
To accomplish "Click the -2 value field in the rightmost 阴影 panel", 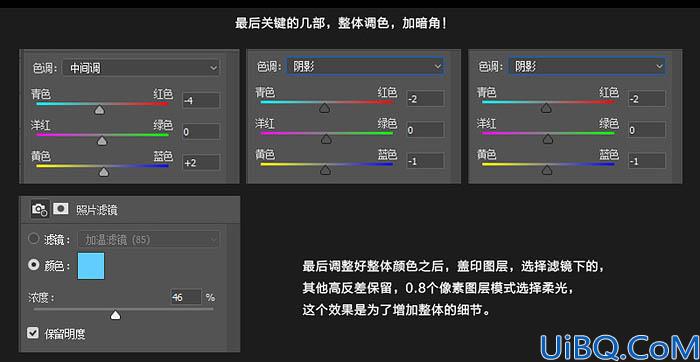I will (647, 99).
